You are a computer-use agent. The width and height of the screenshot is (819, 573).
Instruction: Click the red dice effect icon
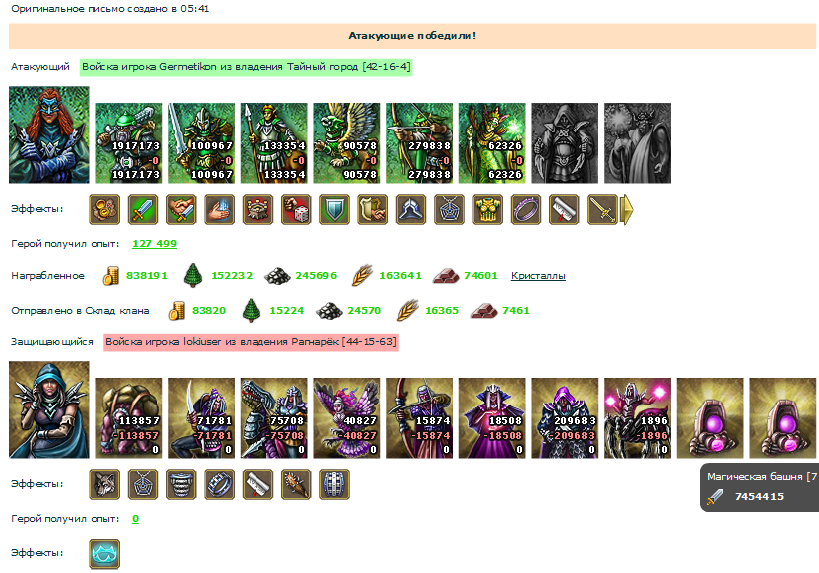pyautogui.click(x=296, y=209)
